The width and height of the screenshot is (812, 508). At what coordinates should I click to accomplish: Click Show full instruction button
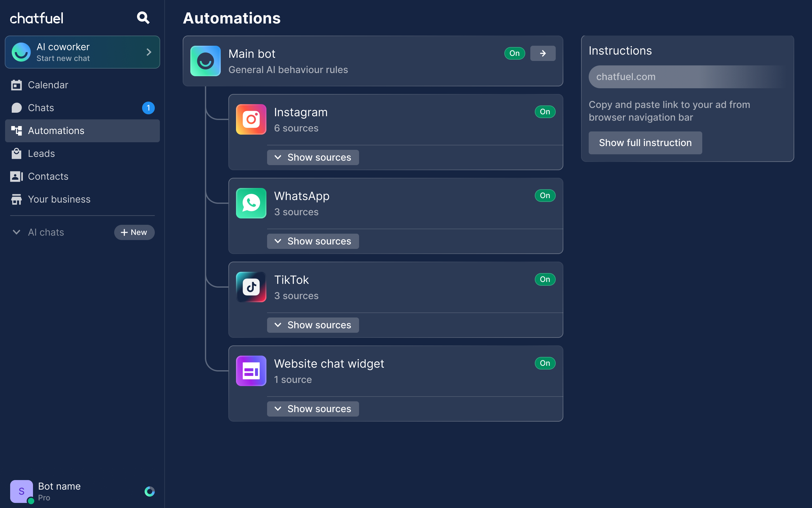[x=645, y=143]
